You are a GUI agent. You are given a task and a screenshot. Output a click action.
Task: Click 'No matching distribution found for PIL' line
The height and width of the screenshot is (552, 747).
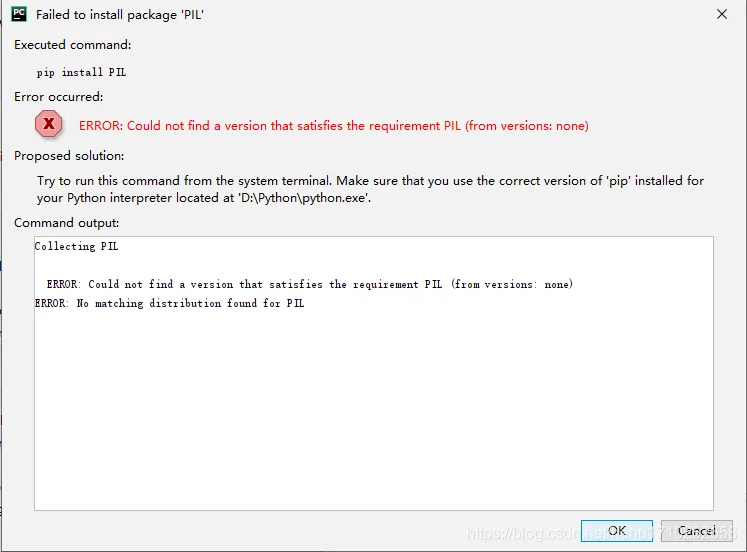tap(169, 303)
